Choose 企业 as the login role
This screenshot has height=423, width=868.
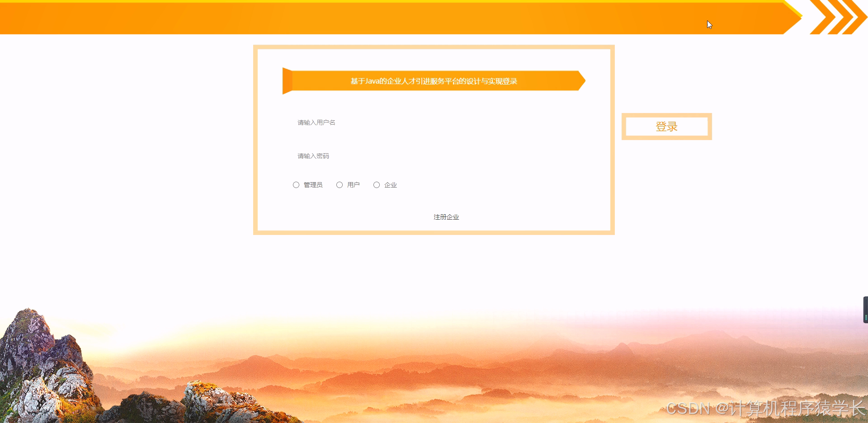pyautogui.click(x=377, y=184)
